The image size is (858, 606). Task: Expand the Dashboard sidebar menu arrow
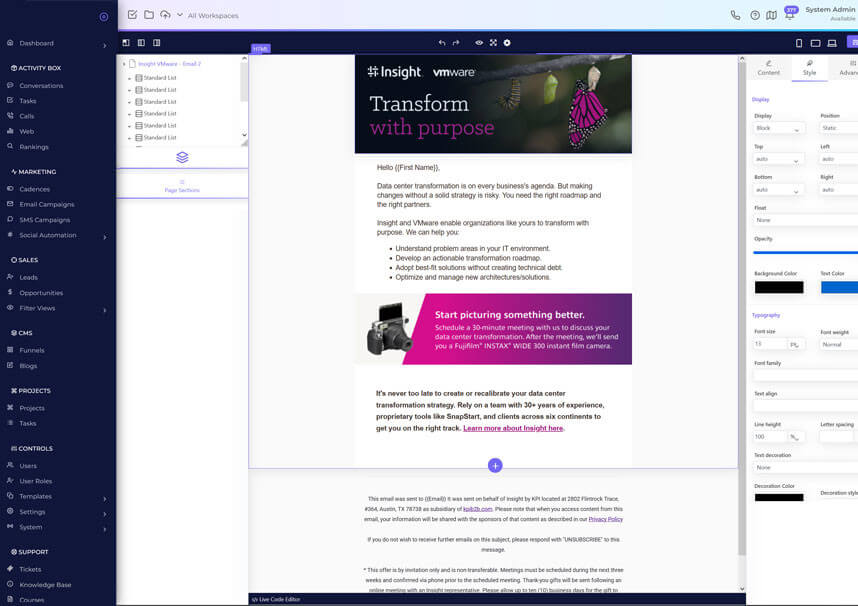point(104,45)
